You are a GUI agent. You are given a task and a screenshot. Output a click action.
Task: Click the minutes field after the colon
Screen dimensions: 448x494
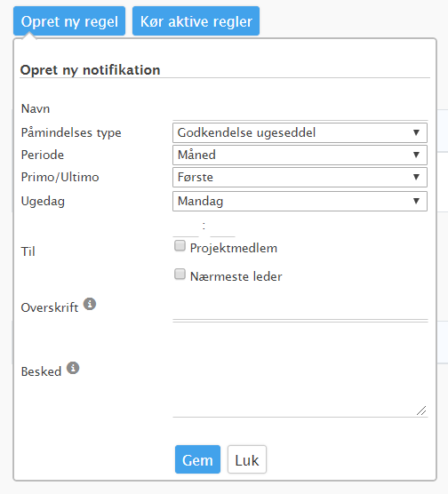pyautogui.click(x=222, y=227)
